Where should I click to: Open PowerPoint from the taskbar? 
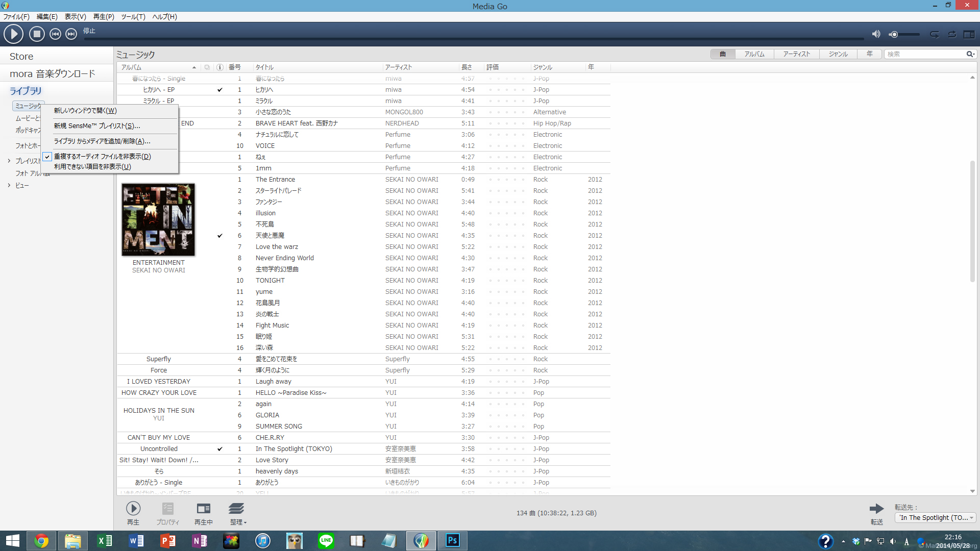coord(168,541)
